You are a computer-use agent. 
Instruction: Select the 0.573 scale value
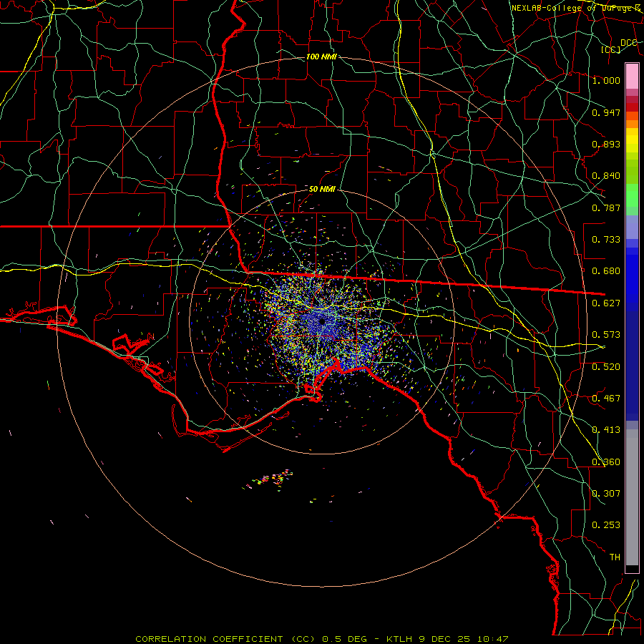pos(606,335)
